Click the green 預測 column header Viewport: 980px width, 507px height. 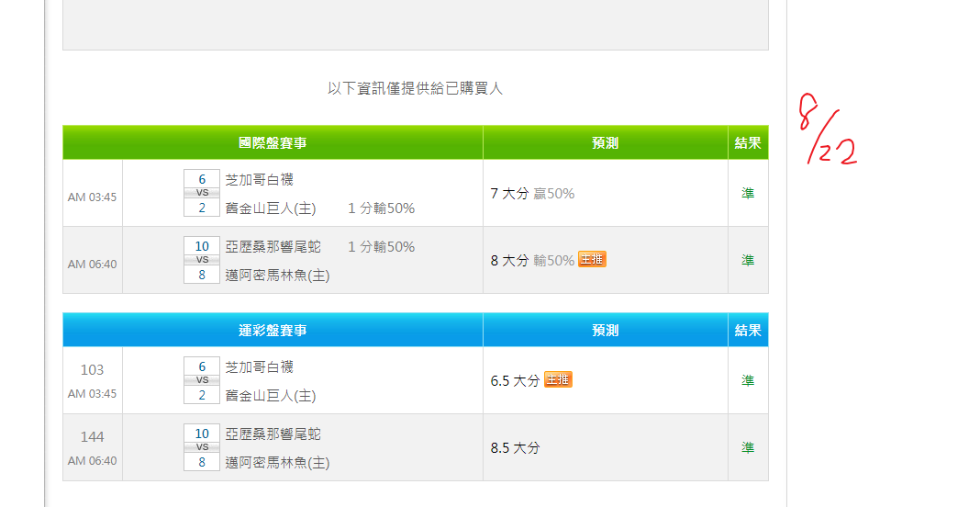(x=605, y=143)
